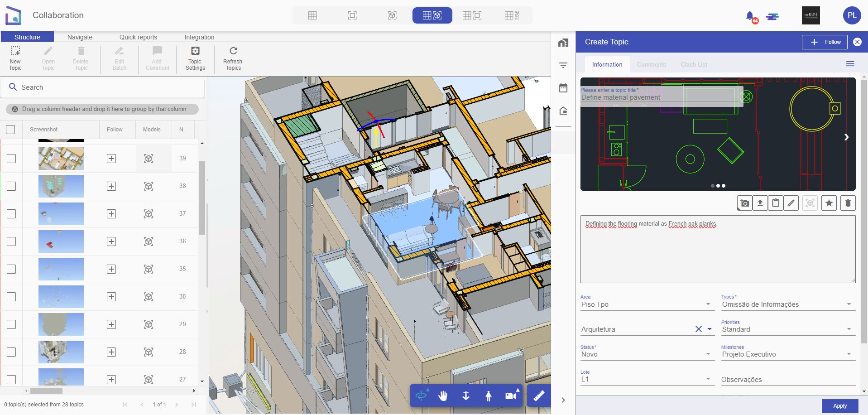Tick the checkbox next to topic 36
The image size is (868, 415).
[10, 241]
